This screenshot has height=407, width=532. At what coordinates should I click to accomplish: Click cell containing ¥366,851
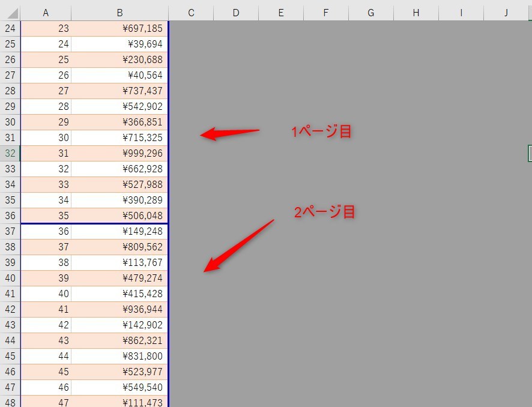[119, 122]
